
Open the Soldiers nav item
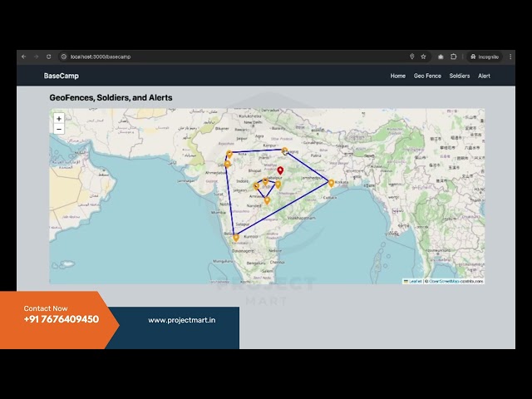(460, 76)
